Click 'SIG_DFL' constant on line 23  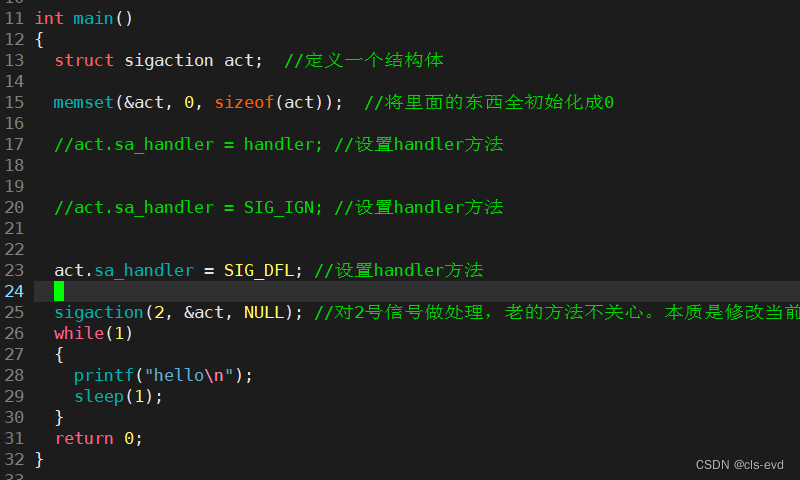coord(258,270)
